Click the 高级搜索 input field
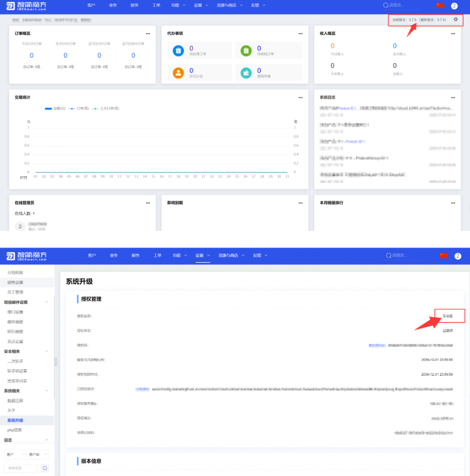470x476 pixels. tap(20, 468)
